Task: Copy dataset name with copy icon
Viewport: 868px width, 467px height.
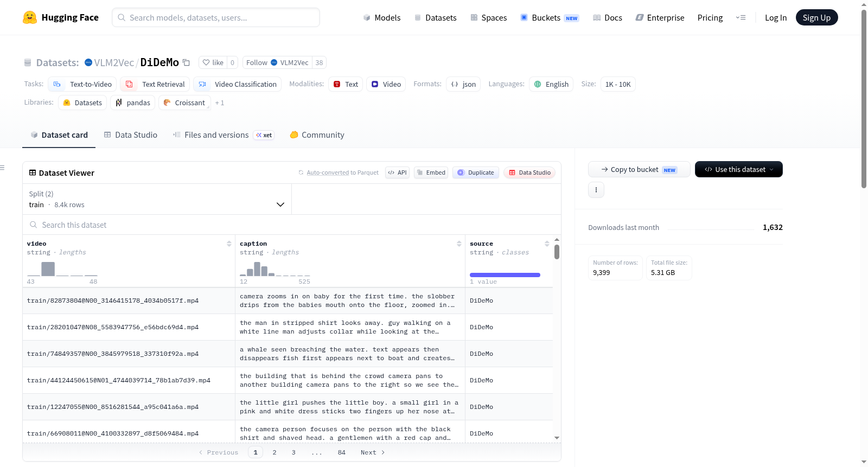Action: point(186,62)
